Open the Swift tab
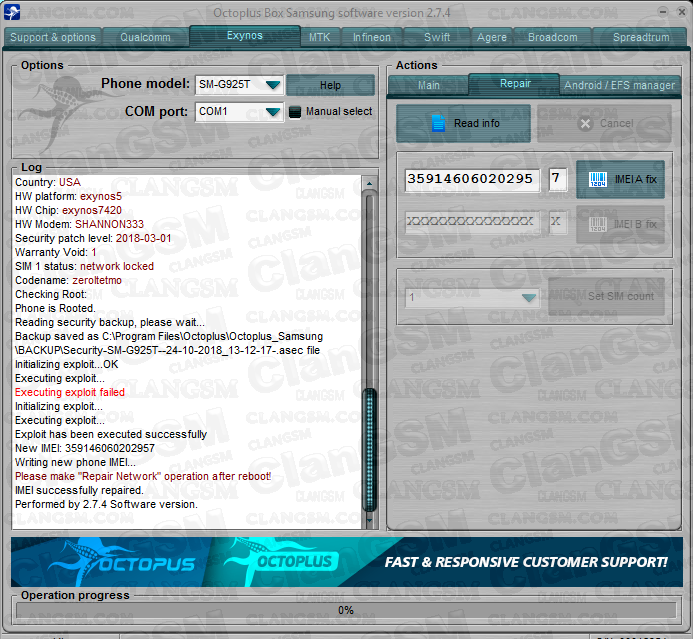This screenshot has width=693, height=639. click(437, 38)
